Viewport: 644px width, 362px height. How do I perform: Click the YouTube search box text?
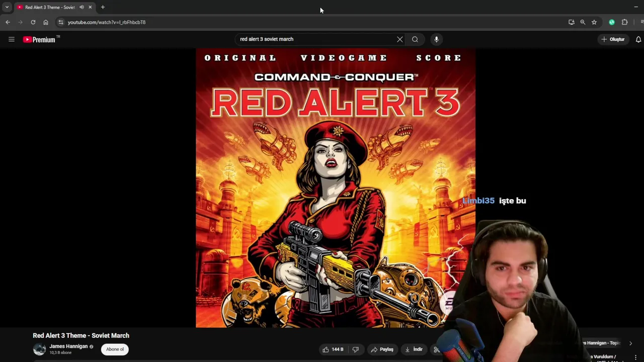click(x=267, y=39)
